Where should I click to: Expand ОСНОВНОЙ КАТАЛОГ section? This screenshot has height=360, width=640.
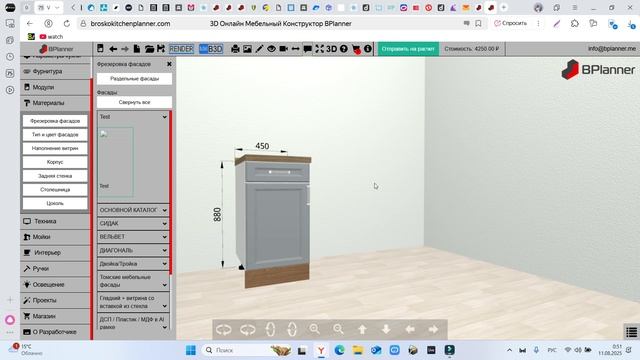[133, 210]
